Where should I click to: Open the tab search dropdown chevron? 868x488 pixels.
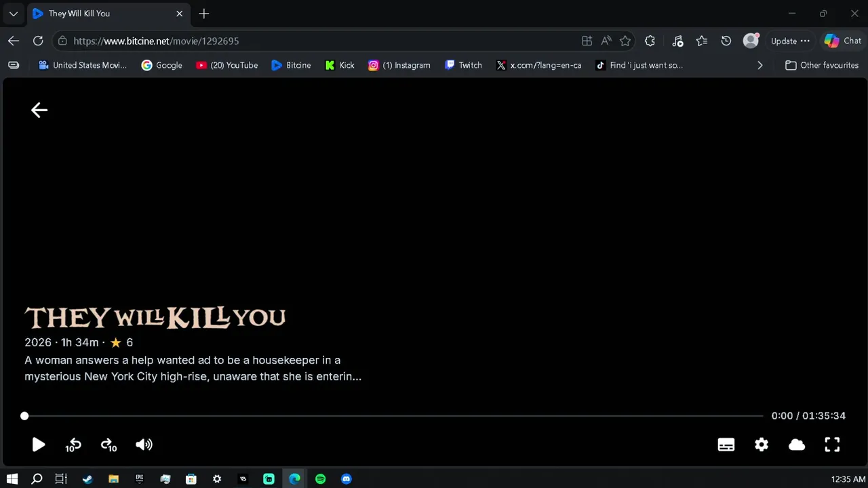click(x=13, y=14)
